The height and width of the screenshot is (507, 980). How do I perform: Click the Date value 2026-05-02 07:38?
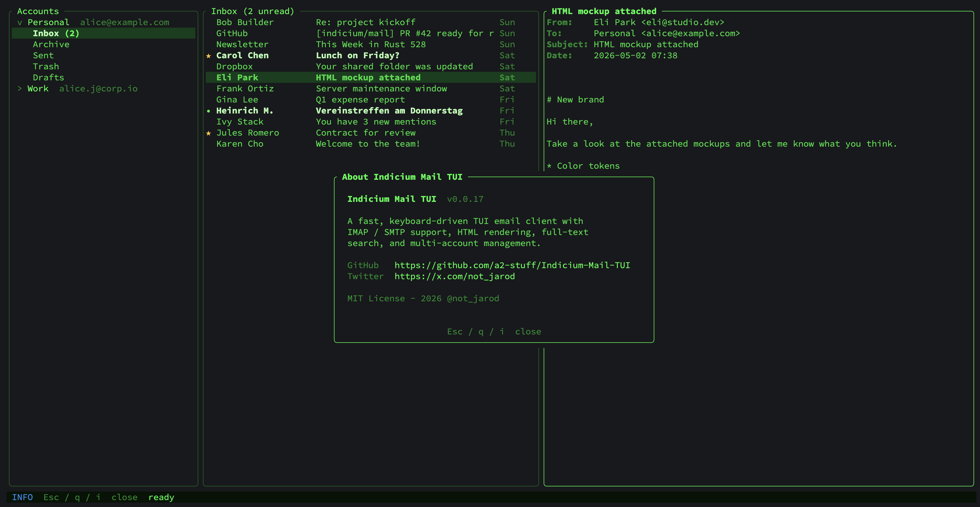pyautogui.click(x=635, y=56)
